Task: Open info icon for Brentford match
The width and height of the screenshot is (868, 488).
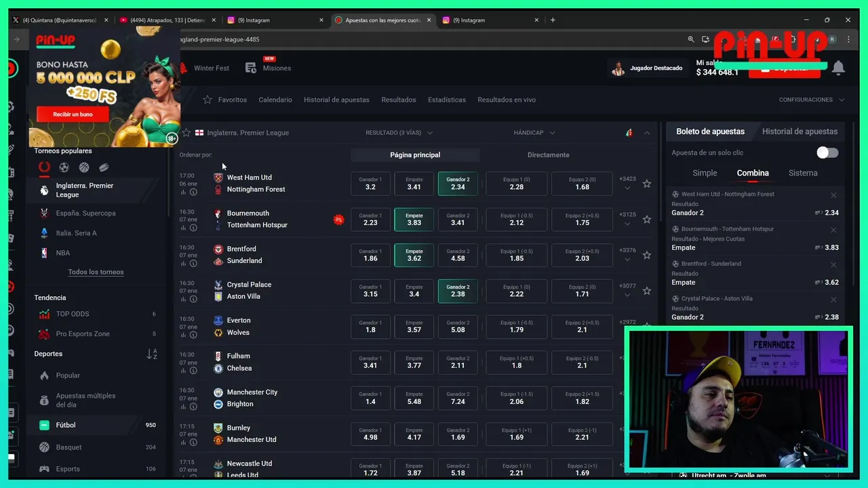Action: tap(193, 264)
